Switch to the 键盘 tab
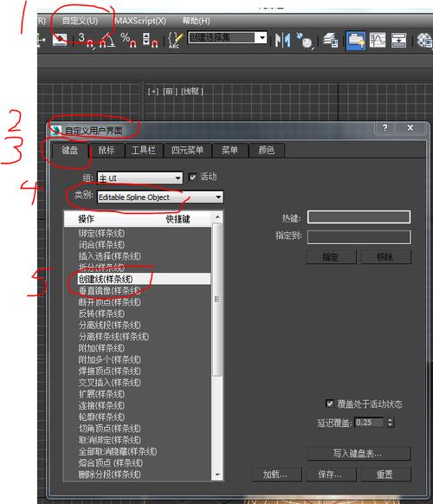Viewport: 433px width, 504px height. tap(70, 150)
